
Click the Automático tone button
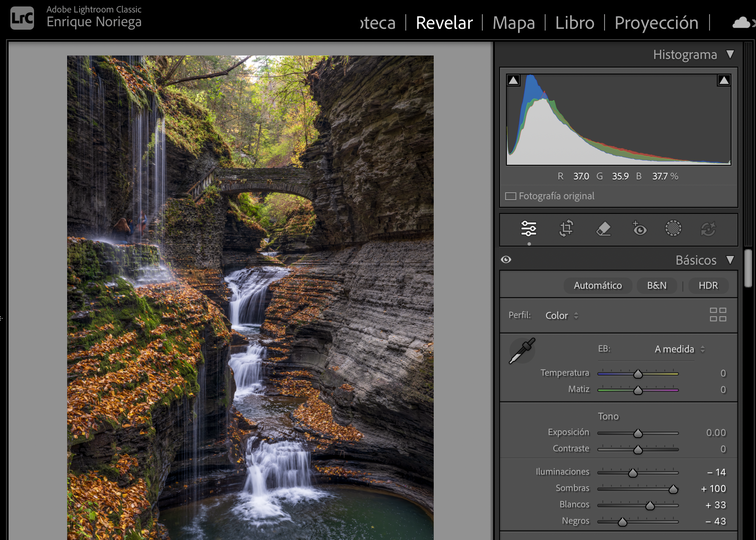(598, 285)
